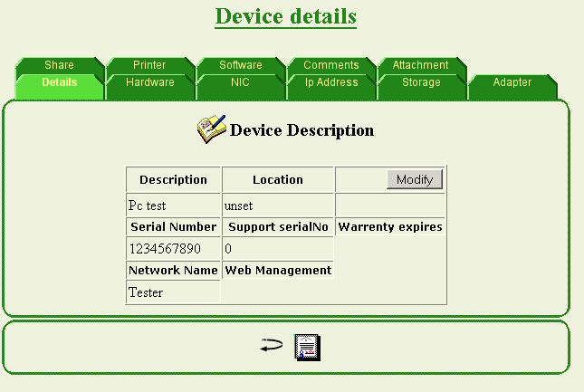
Task: Open the Printer tab
Action: (x=149, y=65)
